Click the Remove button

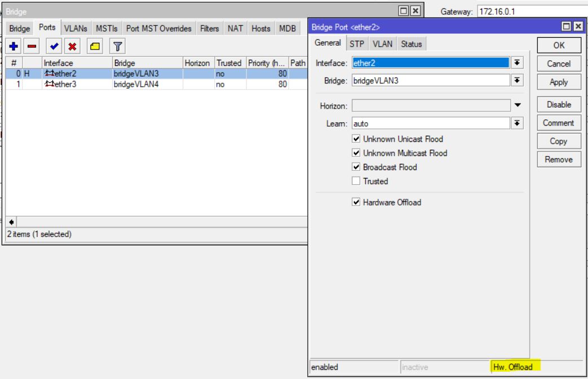tap(559, 159)
